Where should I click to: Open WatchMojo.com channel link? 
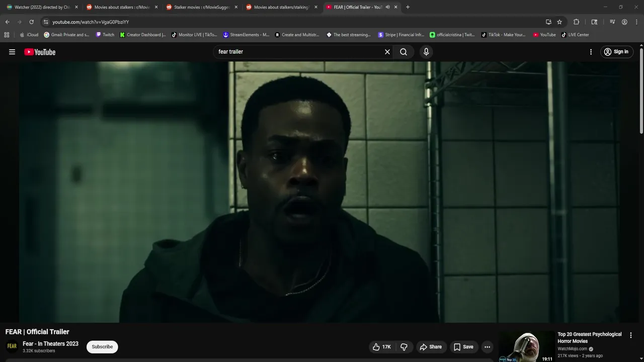pyautogui.click(x=573, y=349)
